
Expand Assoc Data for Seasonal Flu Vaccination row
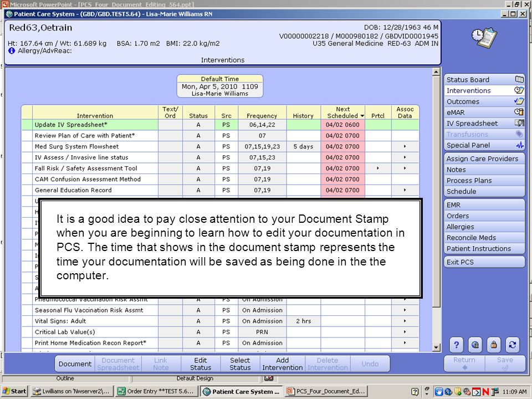[x=405, y=310]
